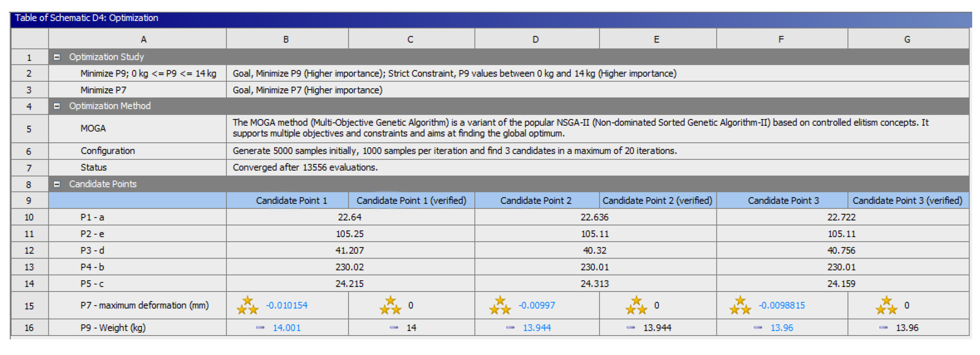
Task: Open the -0.010154 deformation value link
Action: coord(286,305)
